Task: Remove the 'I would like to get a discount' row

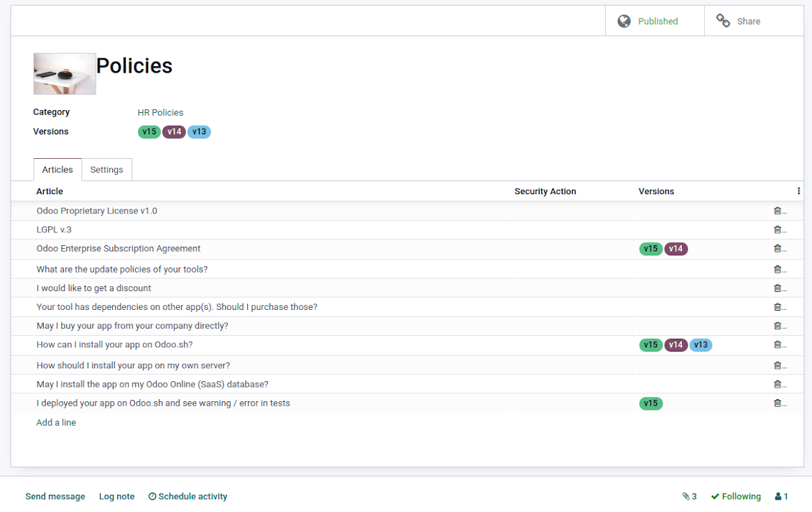Action: pos(778,288)
